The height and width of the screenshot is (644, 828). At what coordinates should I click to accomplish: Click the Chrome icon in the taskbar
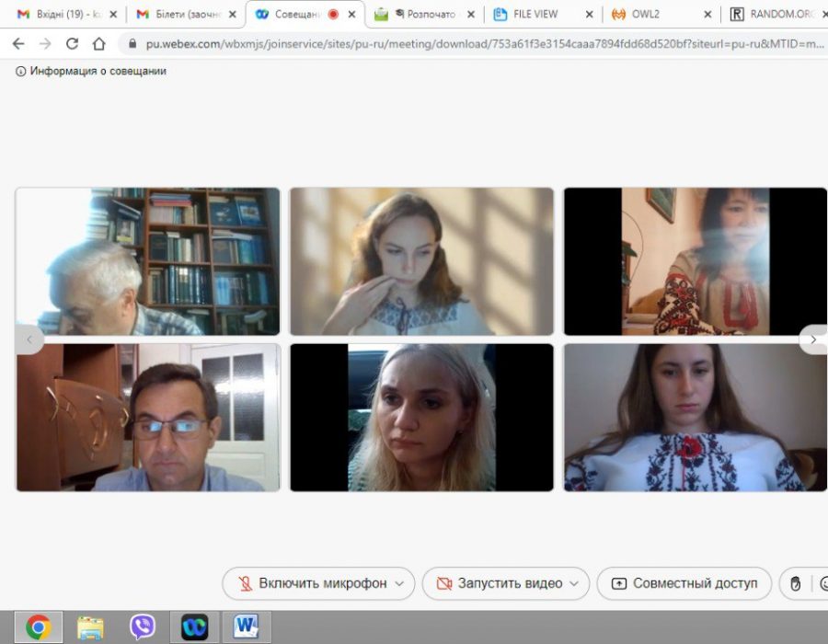click(x=38, y=627)
